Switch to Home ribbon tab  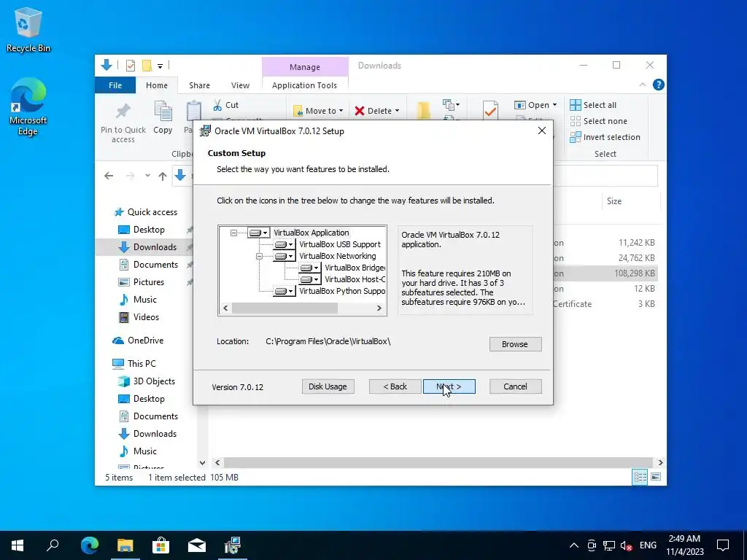pyautogui.click(x=157, y=85)
